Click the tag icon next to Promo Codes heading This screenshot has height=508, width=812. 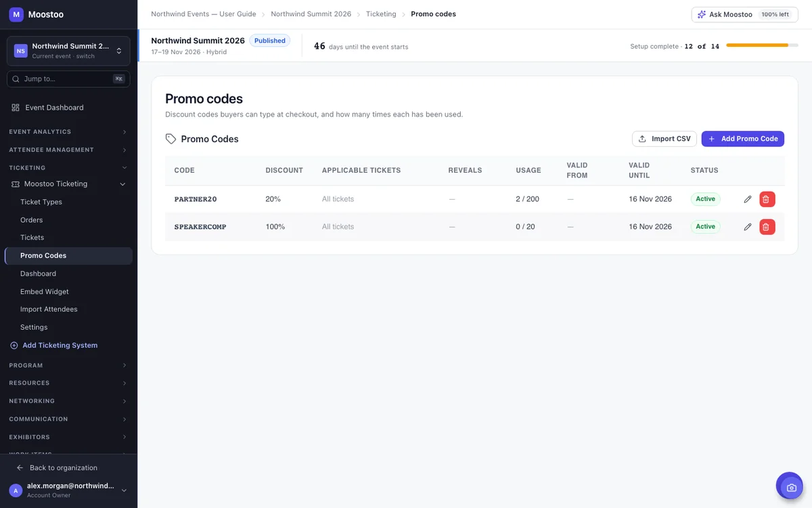point(171,139)
